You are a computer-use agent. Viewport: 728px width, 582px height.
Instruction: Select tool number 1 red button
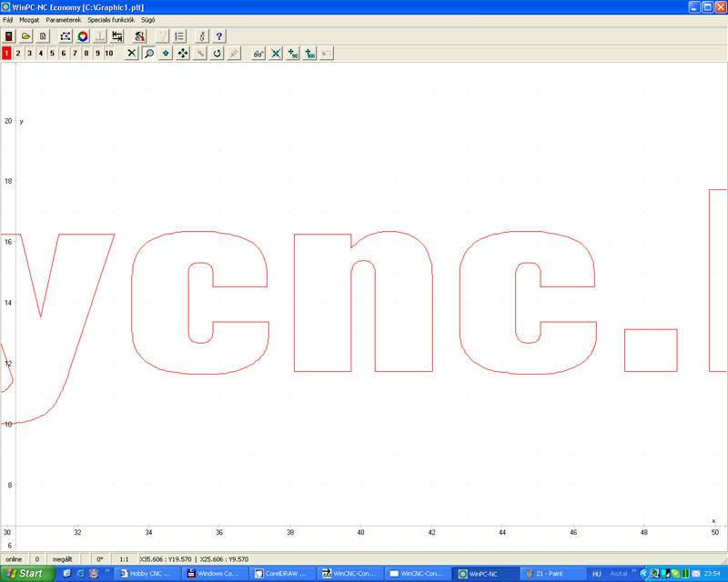click(6, 54)
